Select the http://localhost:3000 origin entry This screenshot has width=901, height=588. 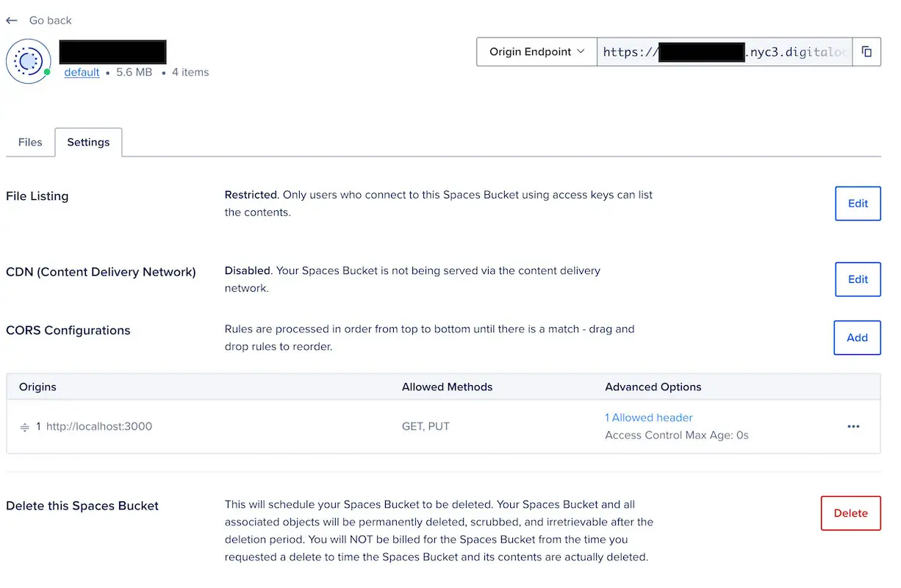tap(99, 426)
